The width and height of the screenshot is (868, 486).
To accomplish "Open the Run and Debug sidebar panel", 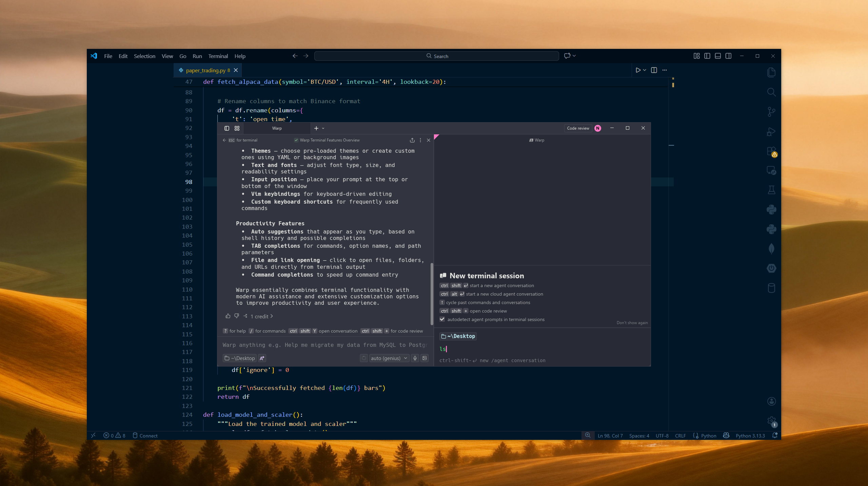I will tap(771, 132).
